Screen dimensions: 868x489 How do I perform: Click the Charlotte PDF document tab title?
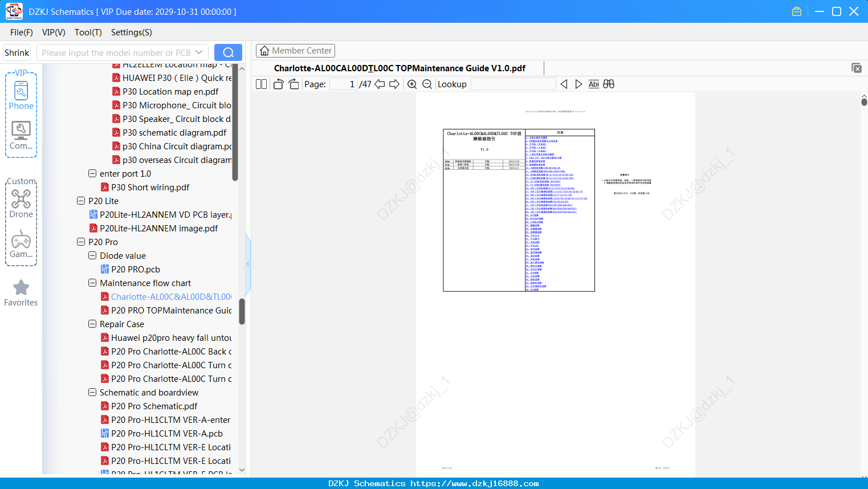pos(400,68)
